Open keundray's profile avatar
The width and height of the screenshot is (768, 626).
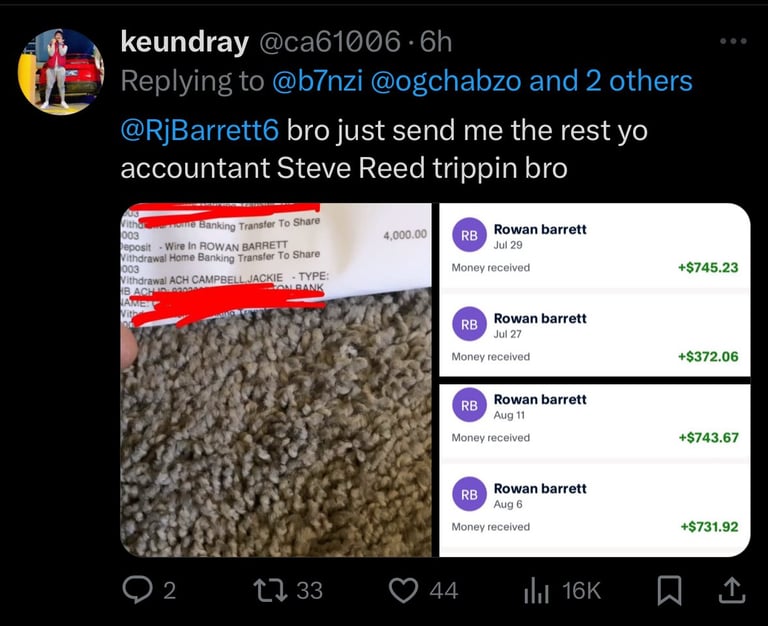61,72
